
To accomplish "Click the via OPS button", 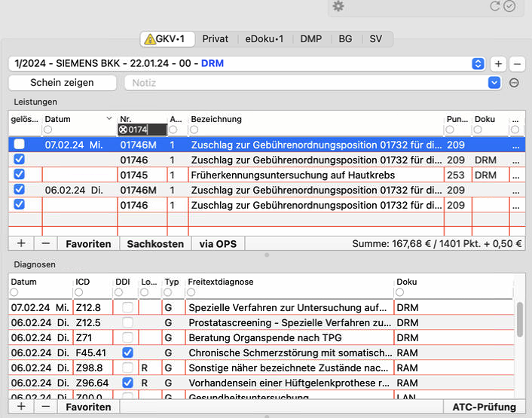I will [x=218, y=244].
